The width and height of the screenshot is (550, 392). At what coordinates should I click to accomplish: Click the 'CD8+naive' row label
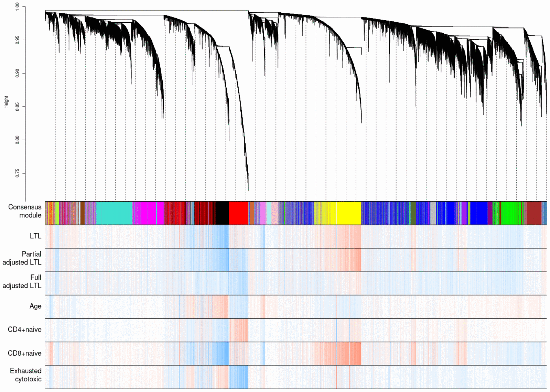point(24,353)
